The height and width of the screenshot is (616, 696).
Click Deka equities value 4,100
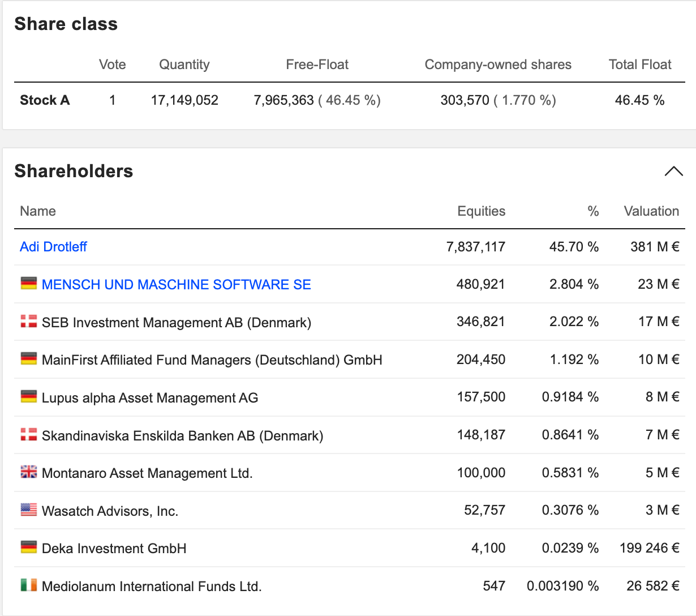pyautogui.click(x=488, y=548)
